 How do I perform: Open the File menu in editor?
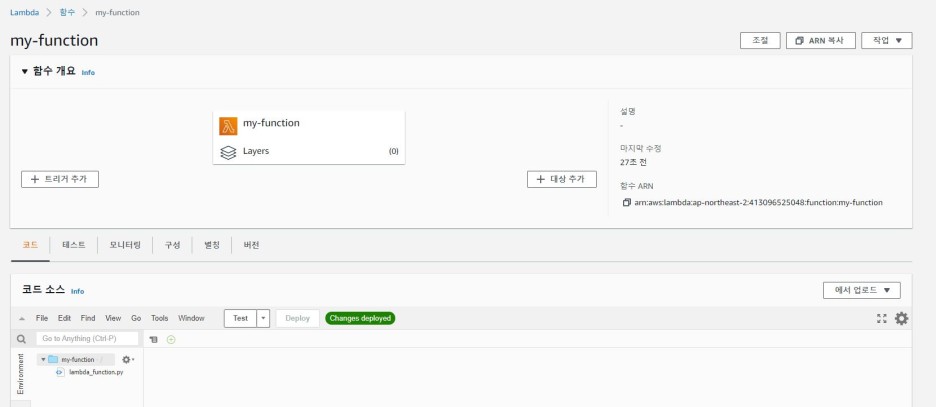pos(42,318)
